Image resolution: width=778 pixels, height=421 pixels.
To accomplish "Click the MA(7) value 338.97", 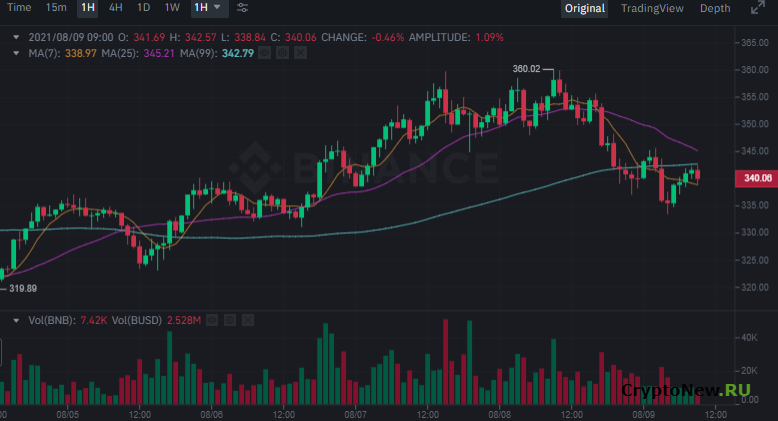I will point(81,53).
